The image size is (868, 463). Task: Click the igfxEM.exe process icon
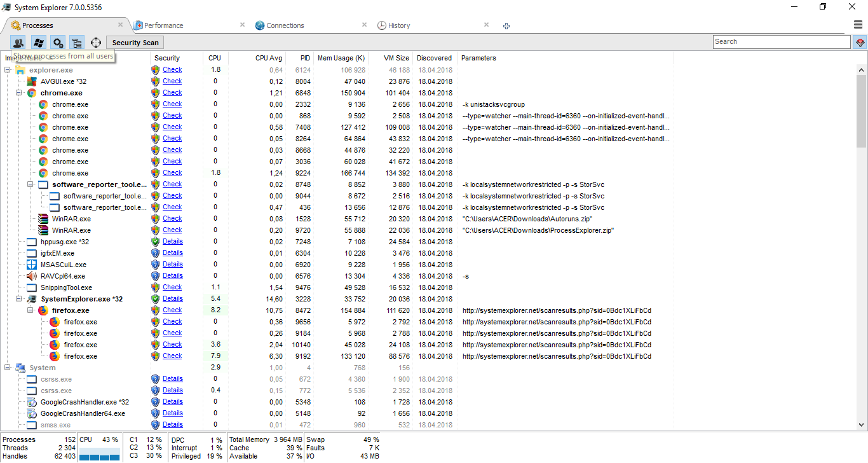[x=32, y=253]
